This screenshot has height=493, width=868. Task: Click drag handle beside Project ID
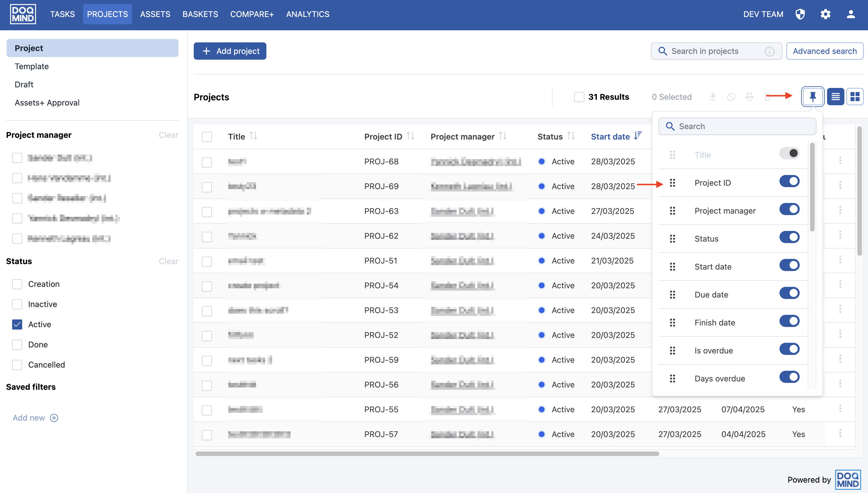[672, 183]
